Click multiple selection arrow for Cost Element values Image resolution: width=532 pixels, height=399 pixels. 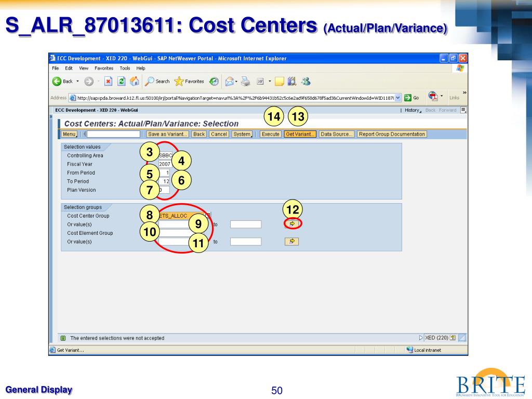[x=291, y=241]
